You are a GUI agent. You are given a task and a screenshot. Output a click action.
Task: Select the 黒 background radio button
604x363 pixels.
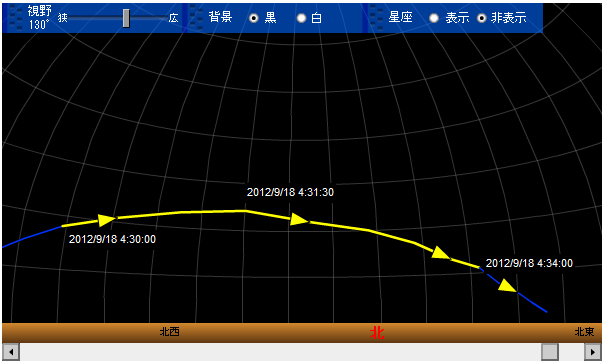253,18
